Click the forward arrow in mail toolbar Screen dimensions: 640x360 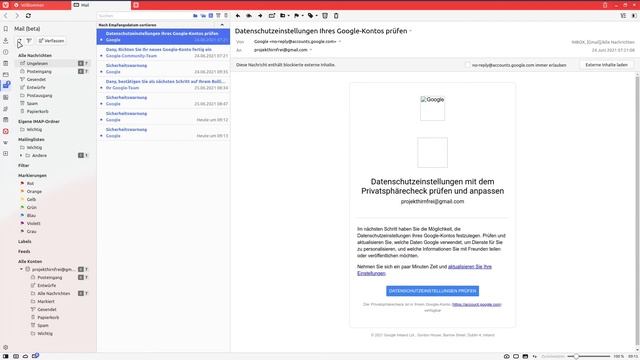pyautogui.click(x=260, y=16)
